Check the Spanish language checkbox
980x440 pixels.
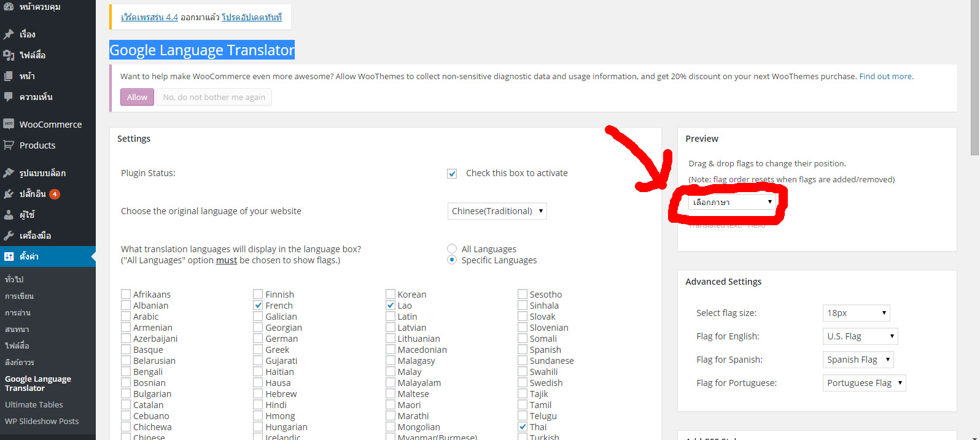[523, 349]
